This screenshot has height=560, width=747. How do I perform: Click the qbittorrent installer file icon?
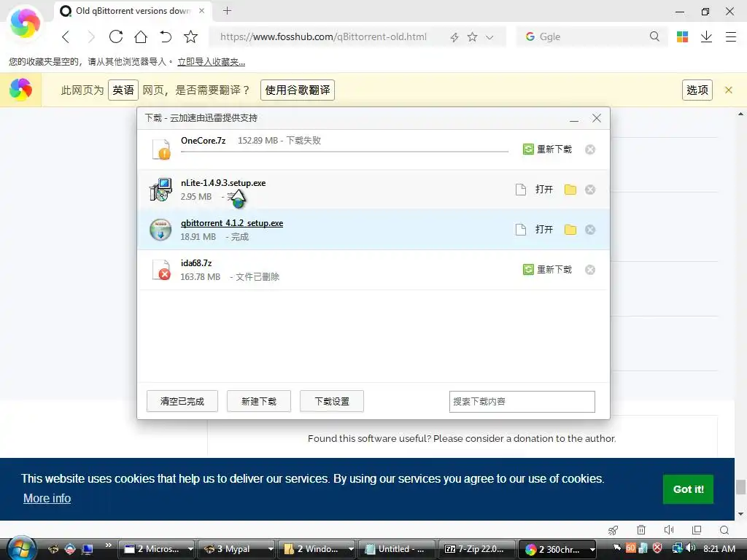point(160,230)
